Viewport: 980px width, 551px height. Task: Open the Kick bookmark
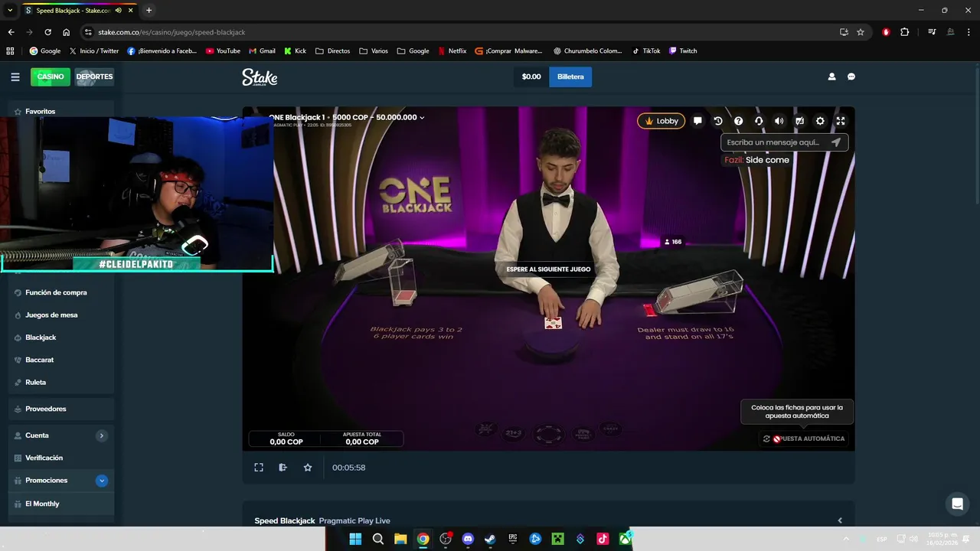[295, 51]
